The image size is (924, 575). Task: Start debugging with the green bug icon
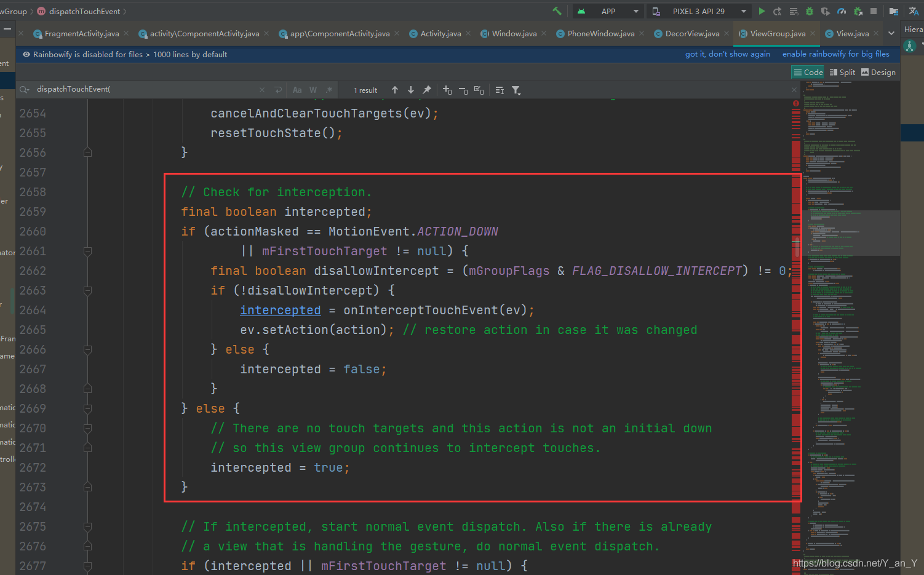810,11
